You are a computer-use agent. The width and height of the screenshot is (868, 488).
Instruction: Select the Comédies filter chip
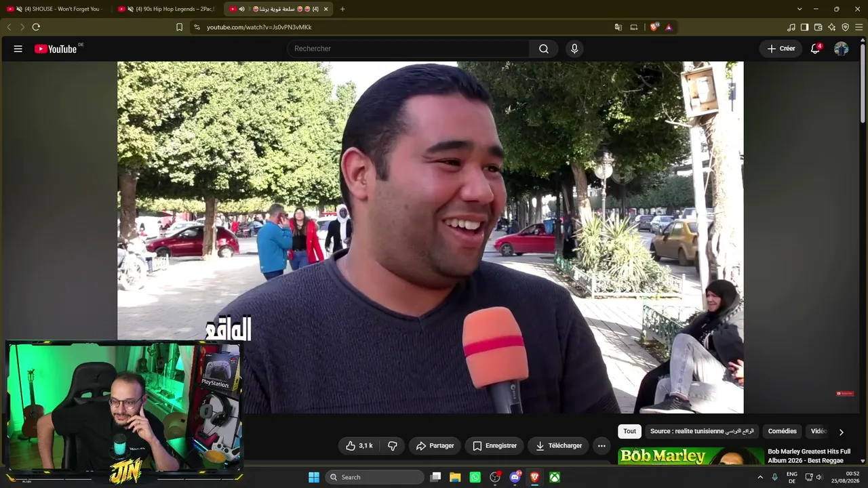pos(782,432)
